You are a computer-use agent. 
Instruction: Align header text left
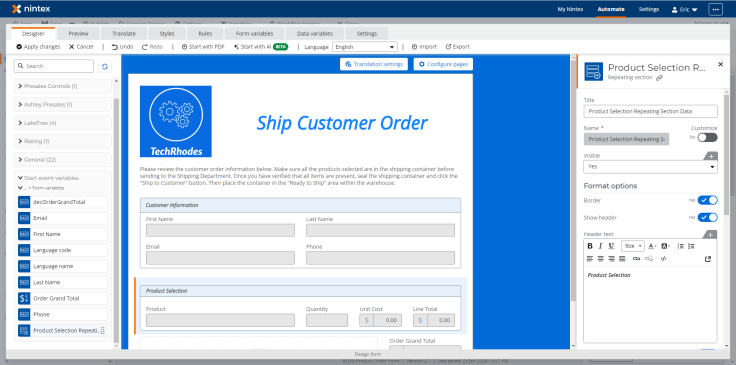pos(590,259)
